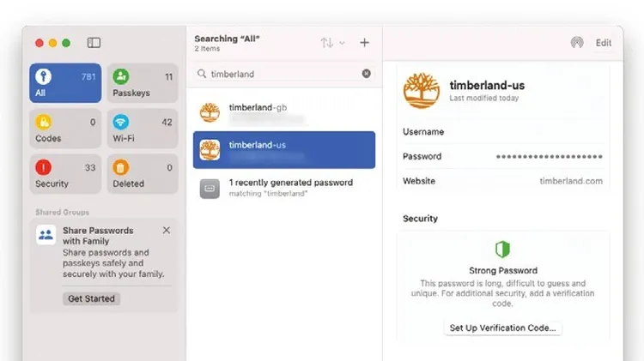Image resolution: width=644 pixels, height=361 pixels.
Task: Open the Security alerts tile
Action: 65,174
